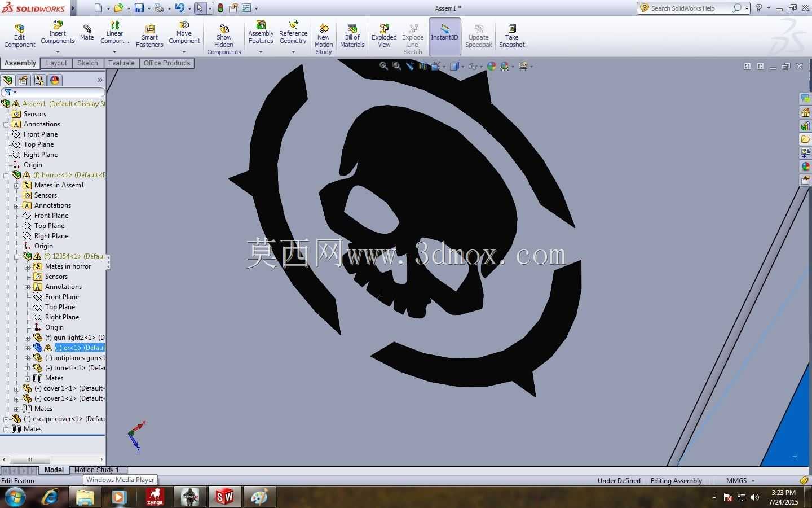
Task: Open the SolidWorks Resources home pane
Action: tap(806, 113)
